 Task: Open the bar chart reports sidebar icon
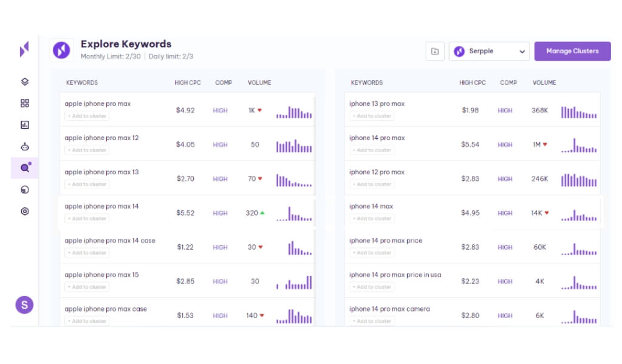(25, 125)
